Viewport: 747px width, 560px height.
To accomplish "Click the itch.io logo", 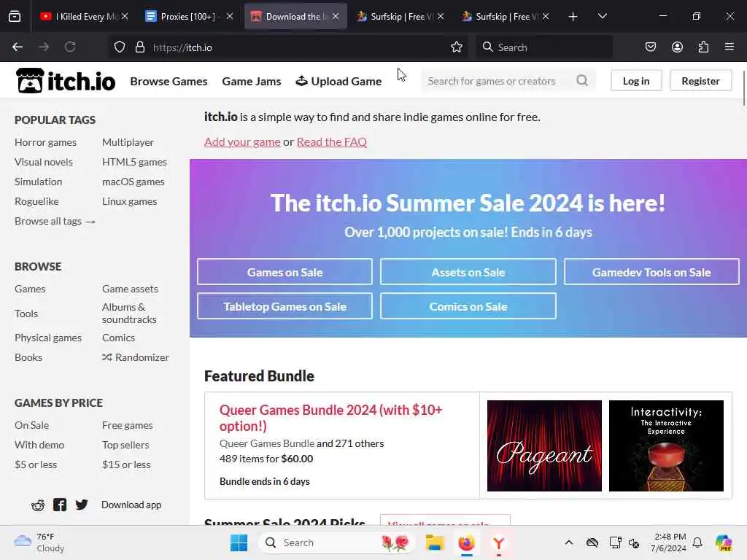I will 66,81.
